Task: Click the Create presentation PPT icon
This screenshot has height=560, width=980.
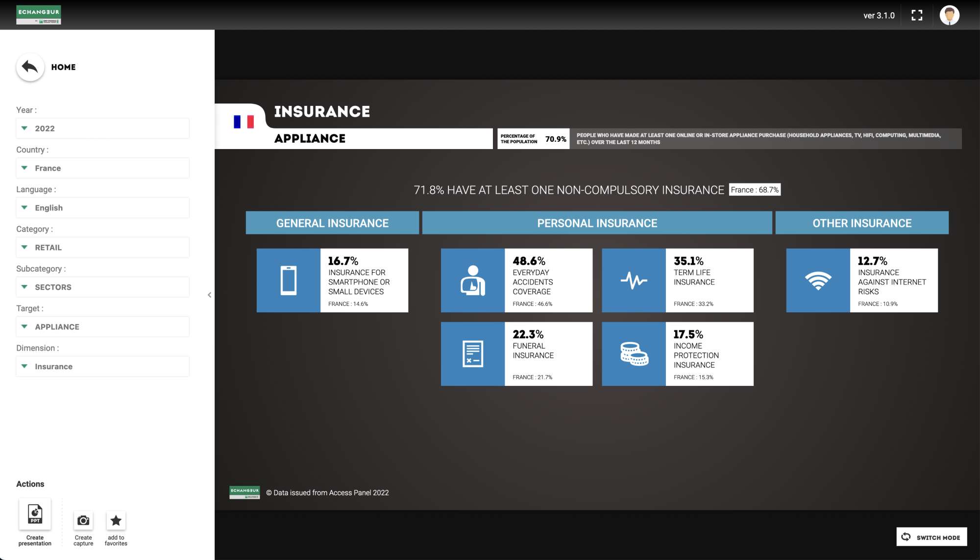Action: point(35,514)
